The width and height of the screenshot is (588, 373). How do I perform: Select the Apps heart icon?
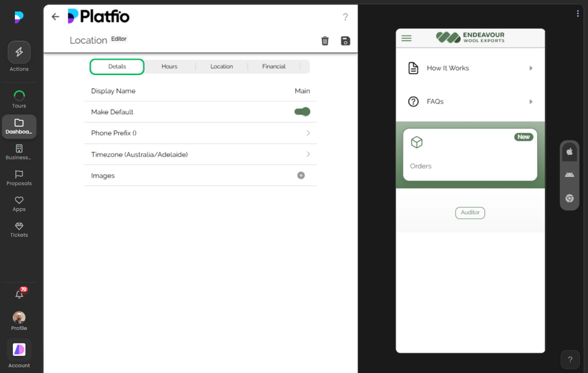[x=19, y=201]
